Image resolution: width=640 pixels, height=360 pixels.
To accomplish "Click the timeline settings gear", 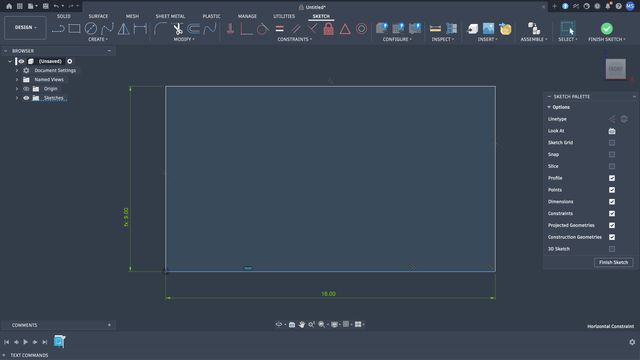I will click(x=632, y=342).
